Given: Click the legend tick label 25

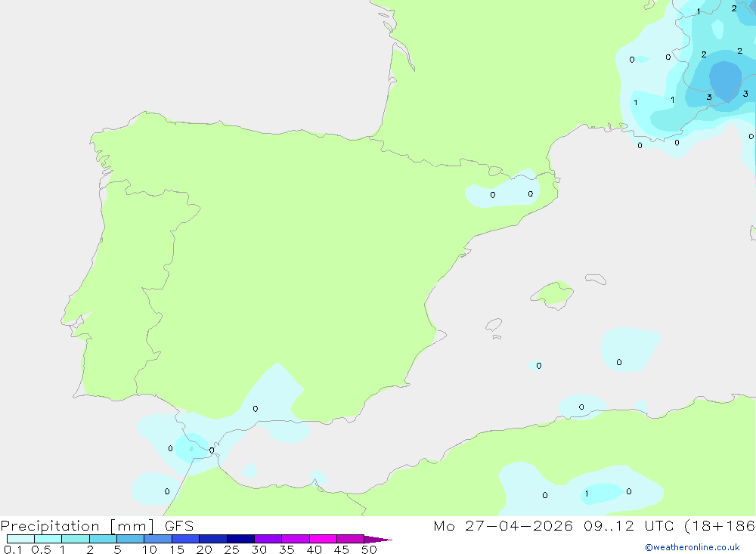Looking at the screenshot, I should click(232, 549).
